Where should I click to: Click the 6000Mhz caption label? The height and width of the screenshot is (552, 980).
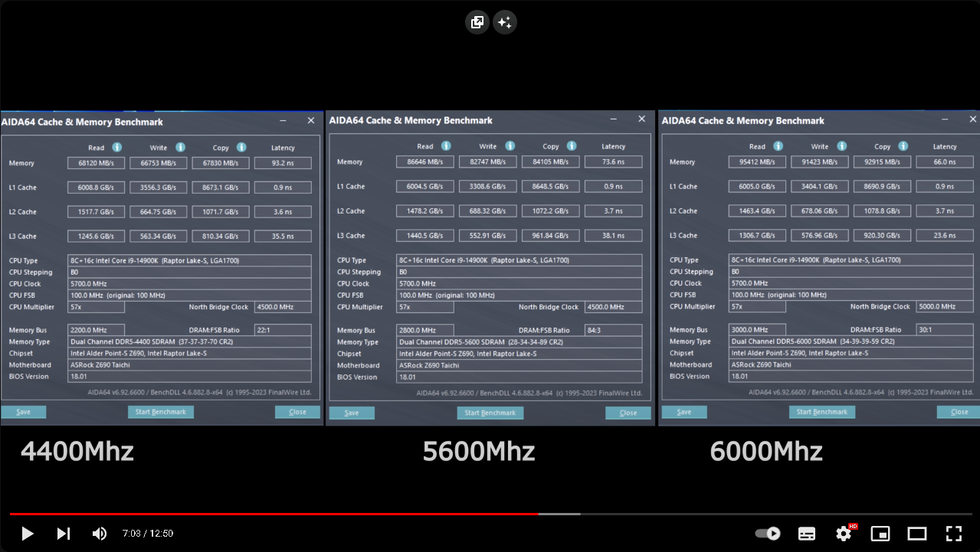[766, 451]
